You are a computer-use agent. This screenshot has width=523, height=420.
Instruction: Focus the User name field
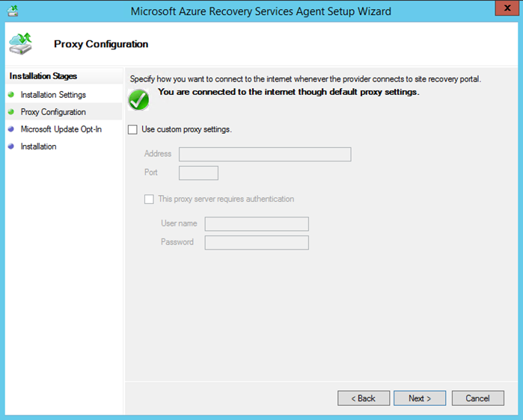coord(257,223)
